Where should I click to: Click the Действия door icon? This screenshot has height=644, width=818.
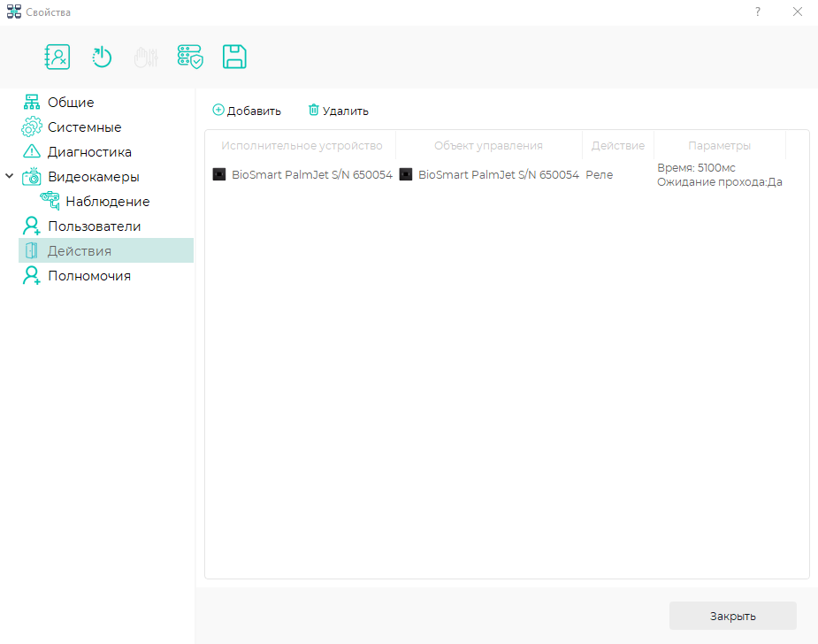click(32, 250)
